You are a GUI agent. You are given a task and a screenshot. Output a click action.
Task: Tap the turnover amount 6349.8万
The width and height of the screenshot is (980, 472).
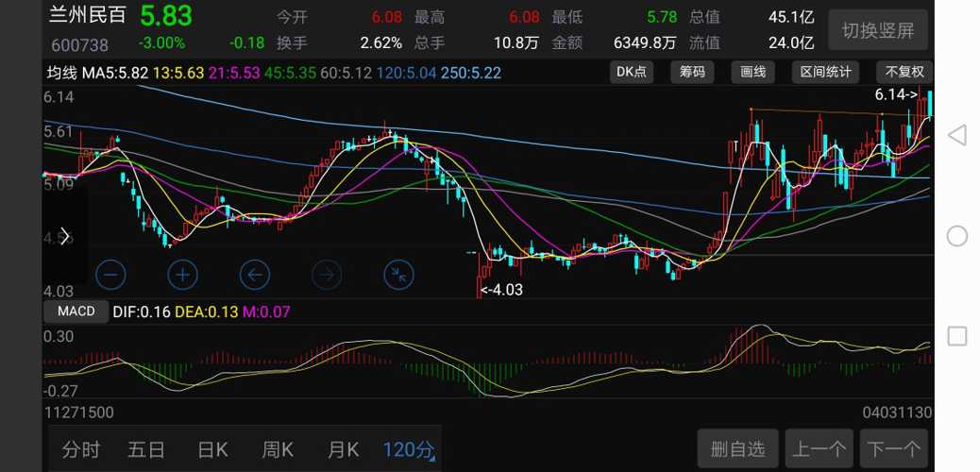pos(646,43)
